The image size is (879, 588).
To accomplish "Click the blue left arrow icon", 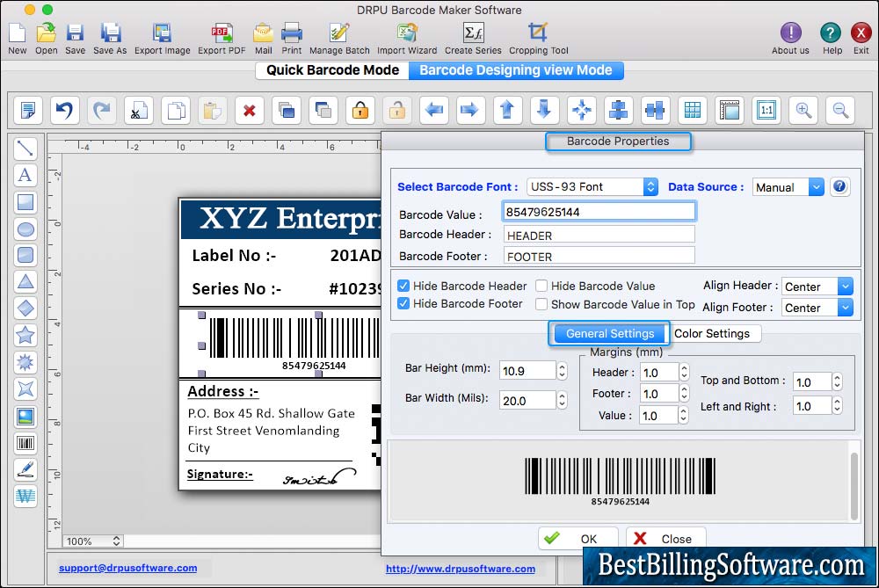I will pos(434,110).
